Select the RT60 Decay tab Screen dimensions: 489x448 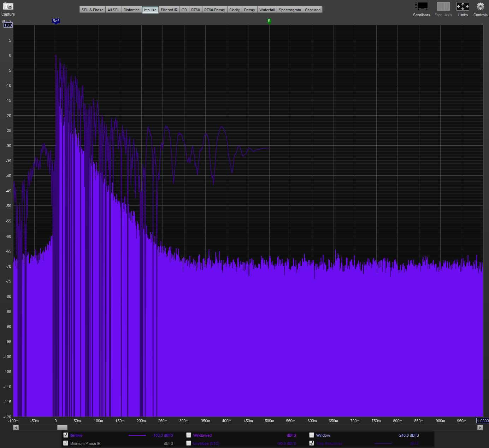(x=214, y=10)
